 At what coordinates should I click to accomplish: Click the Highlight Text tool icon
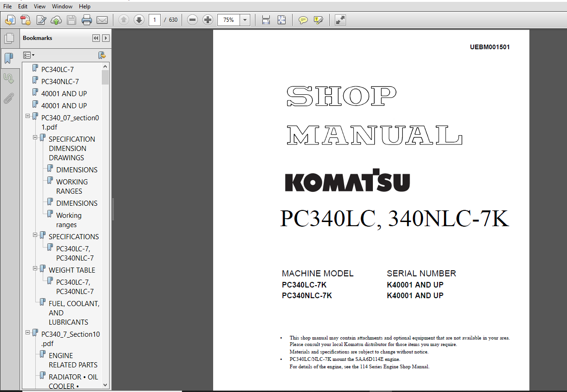318,20
